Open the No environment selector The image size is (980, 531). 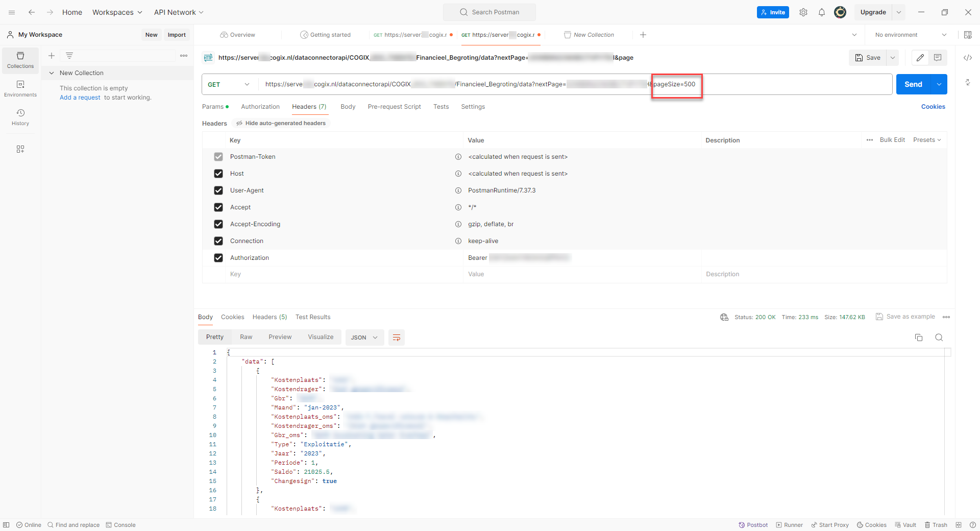911,35
